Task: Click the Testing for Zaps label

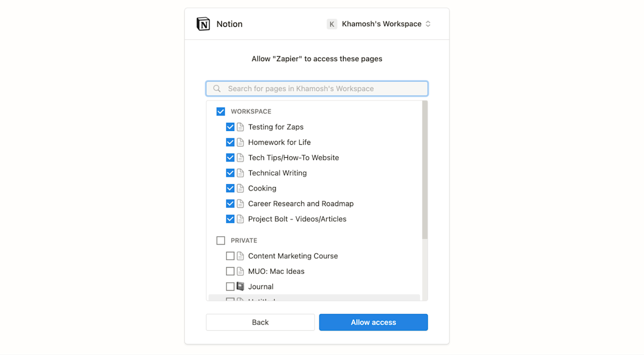Action: (276, 127)
